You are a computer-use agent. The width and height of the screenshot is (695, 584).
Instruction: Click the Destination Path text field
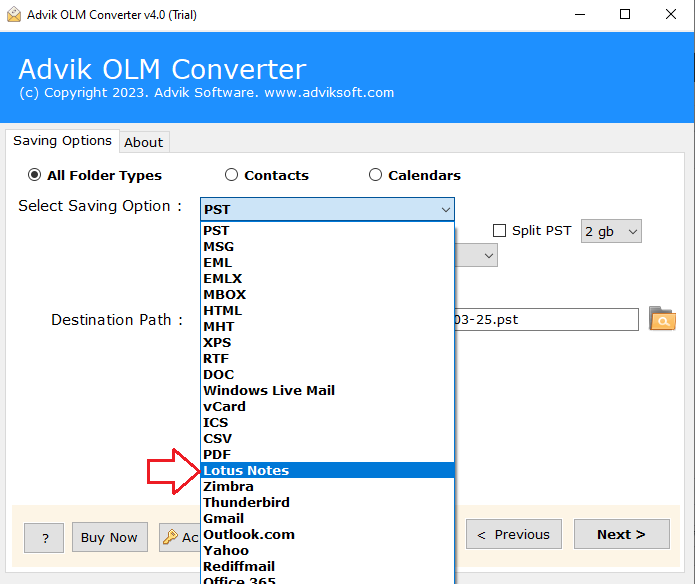tap(547, 319)
